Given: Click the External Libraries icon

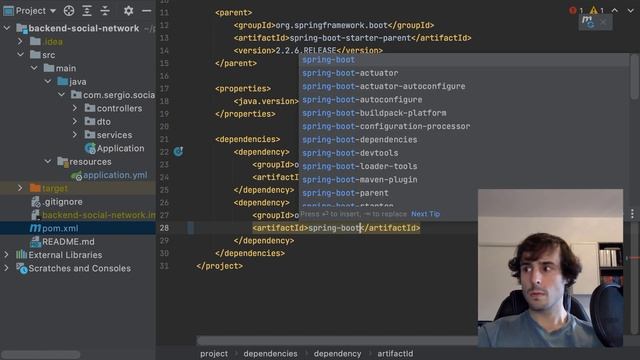Looking at the screenshot, I should (x=21, y=255).
